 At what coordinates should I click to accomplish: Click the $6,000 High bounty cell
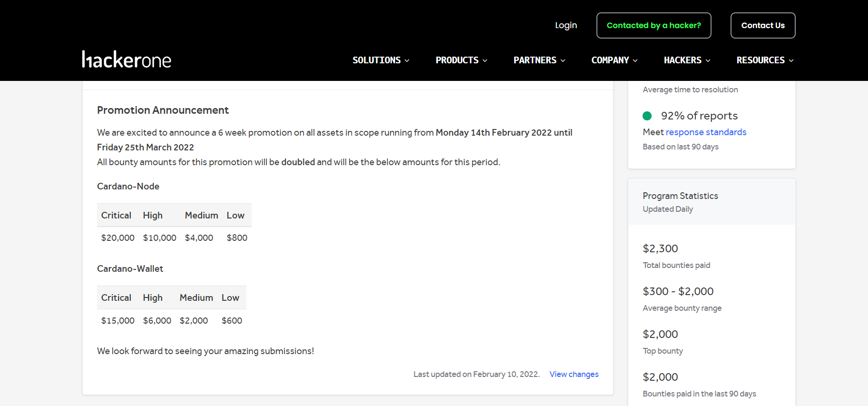coord(157,320)
